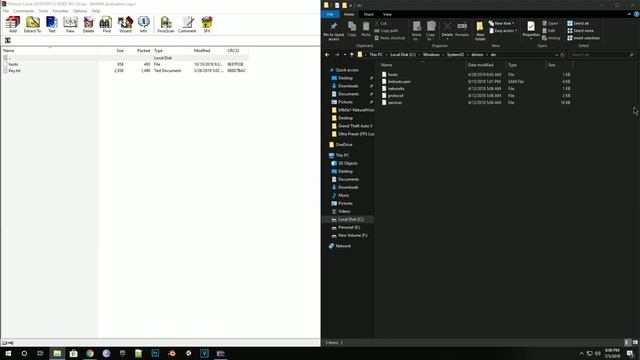Click the Info icon in WinRAR toolbar
Image resolution: width=640 pixels, height=360 pixels.
coord(143,24)
